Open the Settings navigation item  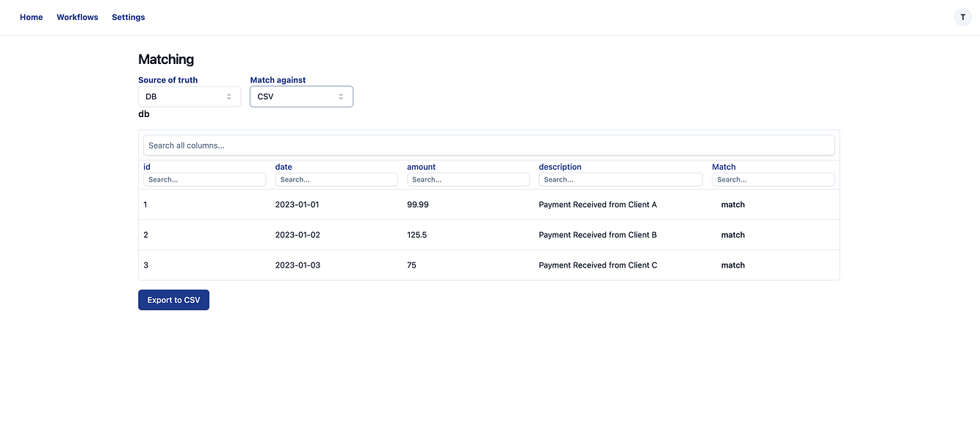click(129, 17)
